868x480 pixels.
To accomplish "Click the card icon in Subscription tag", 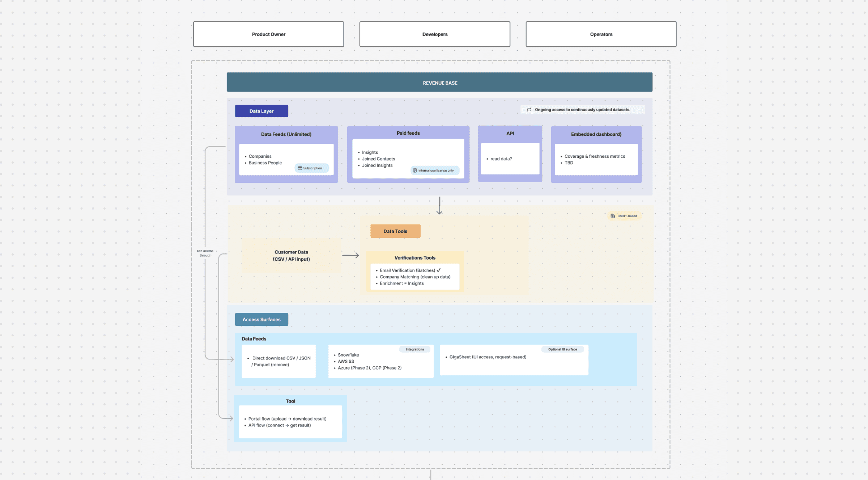I will click(300, 168).
